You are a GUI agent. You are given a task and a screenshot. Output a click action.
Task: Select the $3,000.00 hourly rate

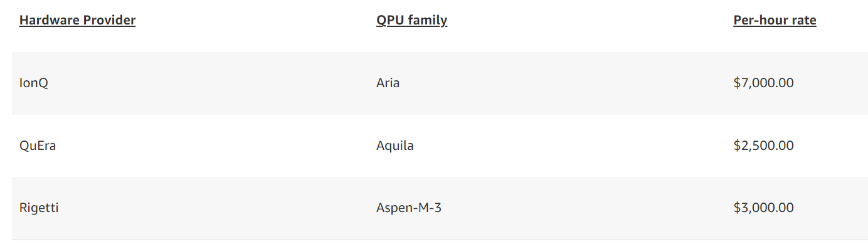(x=763, y=208)
